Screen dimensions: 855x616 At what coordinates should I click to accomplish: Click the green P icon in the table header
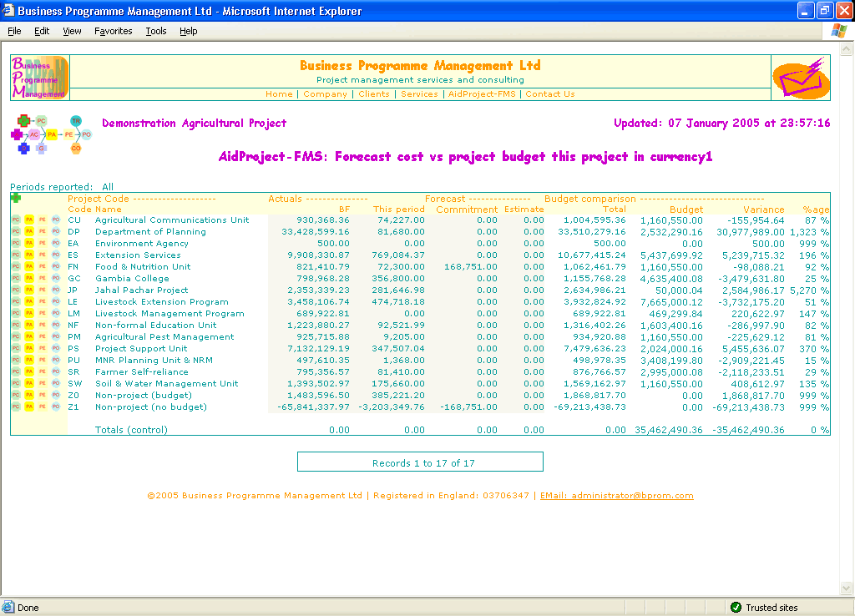click(16, 198)
